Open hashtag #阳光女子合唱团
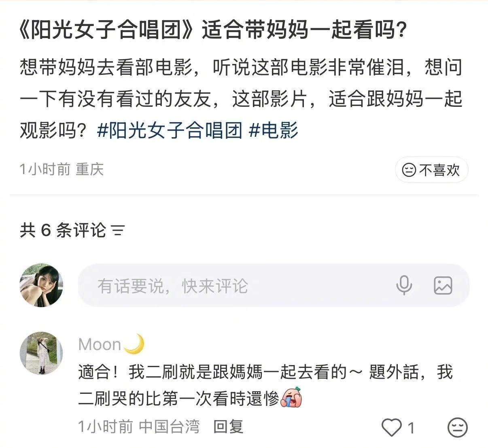This screenshot has height=448, width=488. 170,131
